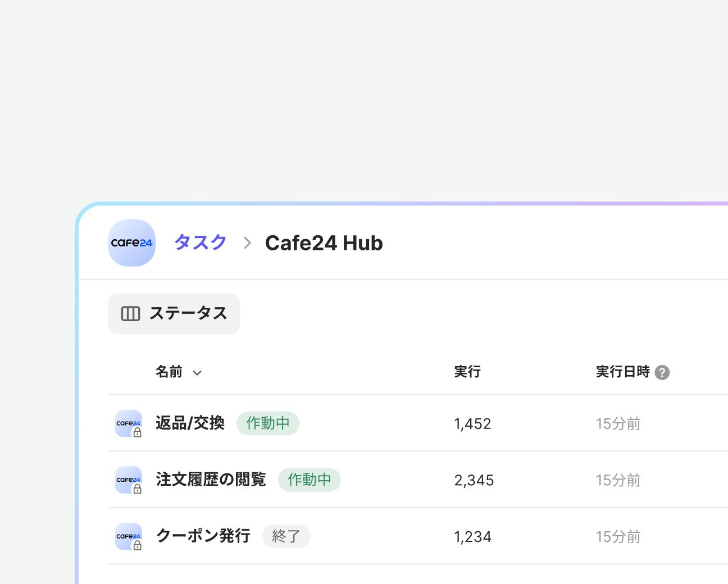The width and height of the screenshot is (728, 584).
Task: Select the Cafe24 Hub breadcrumb title
Action: 324,243
